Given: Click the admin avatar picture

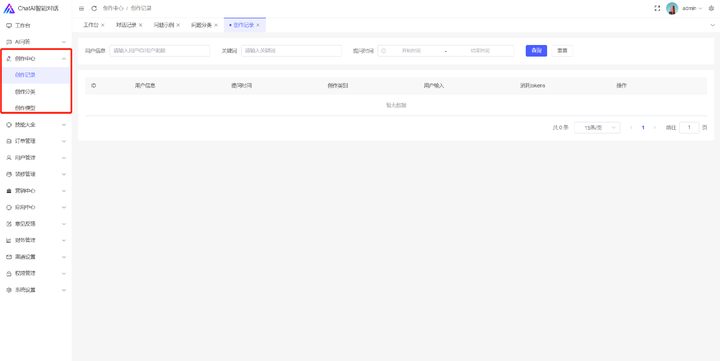Looking at the screenshot, I should pos(672,8).
